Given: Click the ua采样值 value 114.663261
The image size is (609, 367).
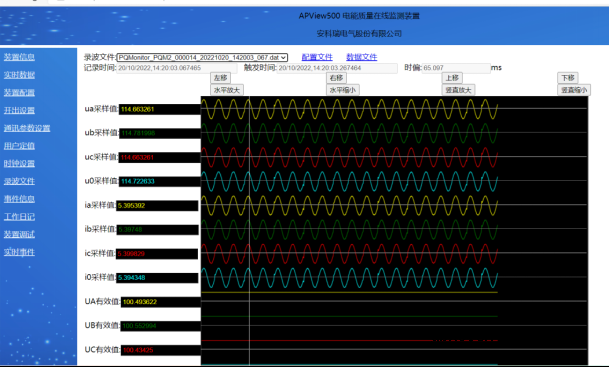Looking at the screenshot, I should click(160, 110).
